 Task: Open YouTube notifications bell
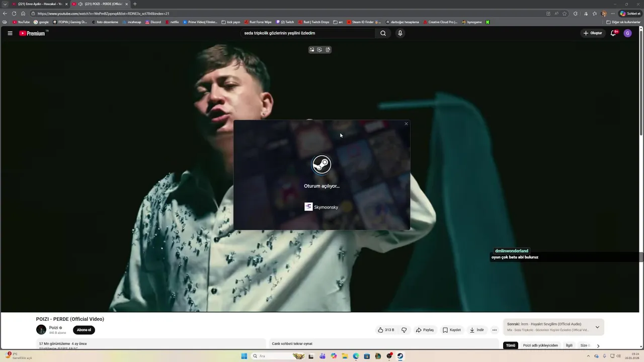point(613,33)
